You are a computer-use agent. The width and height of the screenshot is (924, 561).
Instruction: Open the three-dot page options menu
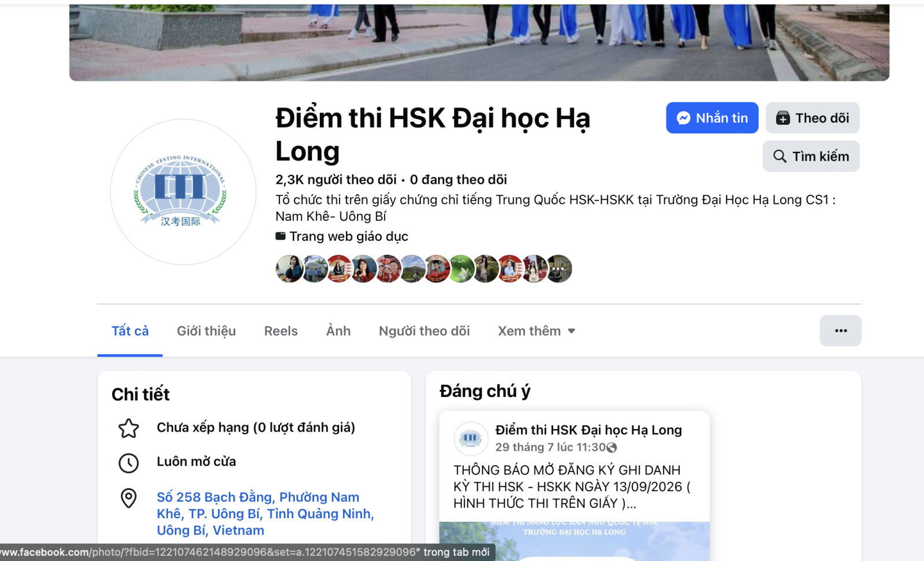coord(840,330)
